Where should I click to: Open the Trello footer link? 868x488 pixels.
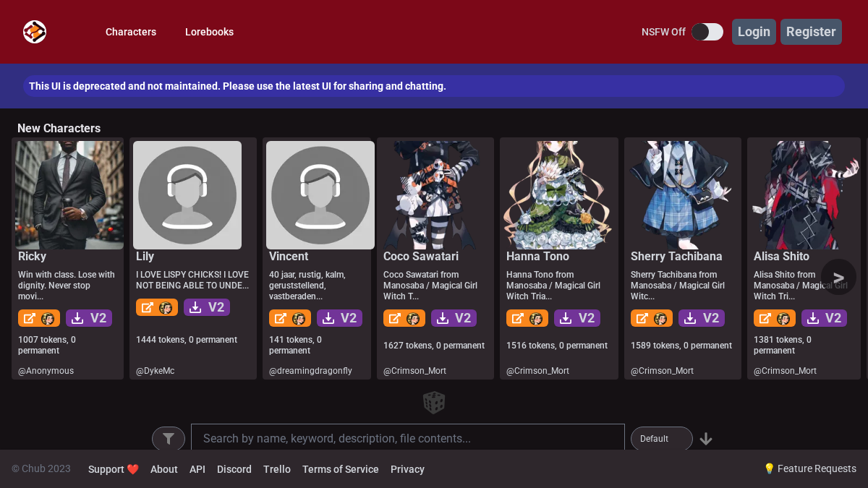(277, 469)
